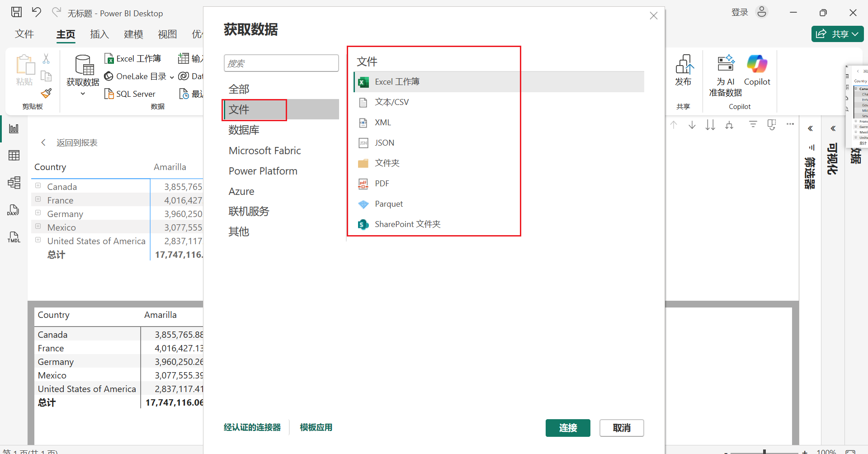Select Power Platform category in dialog
Viewport: 868px width, 454px height.
(281, 171)
